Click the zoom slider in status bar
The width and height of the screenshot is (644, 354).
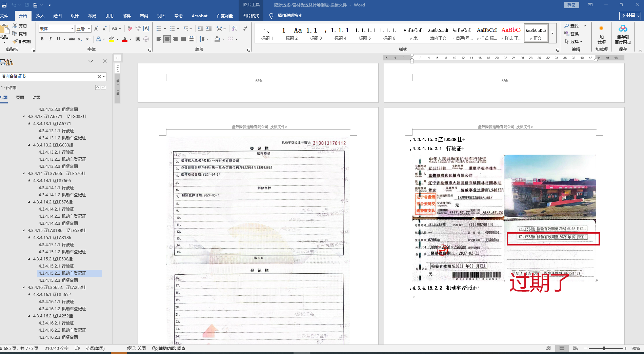click(604, 348)
